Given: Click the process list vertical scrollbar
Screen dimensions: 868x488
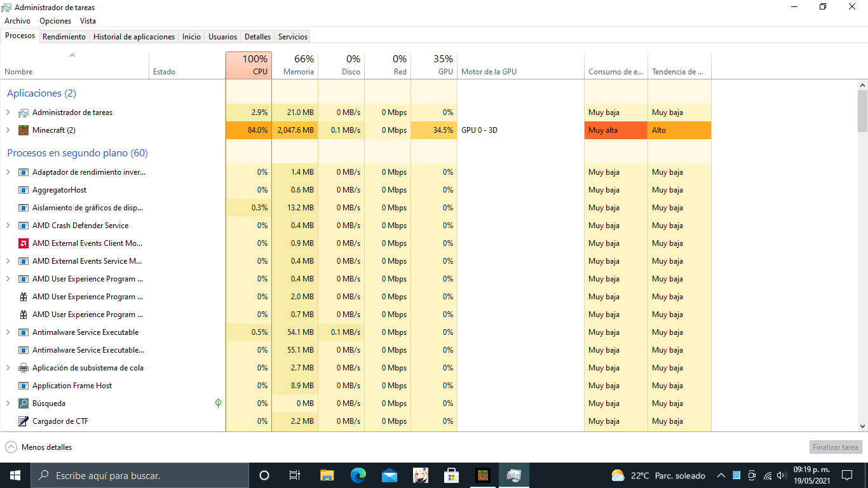Looking at the screenshot, I should tap(862, 254).
